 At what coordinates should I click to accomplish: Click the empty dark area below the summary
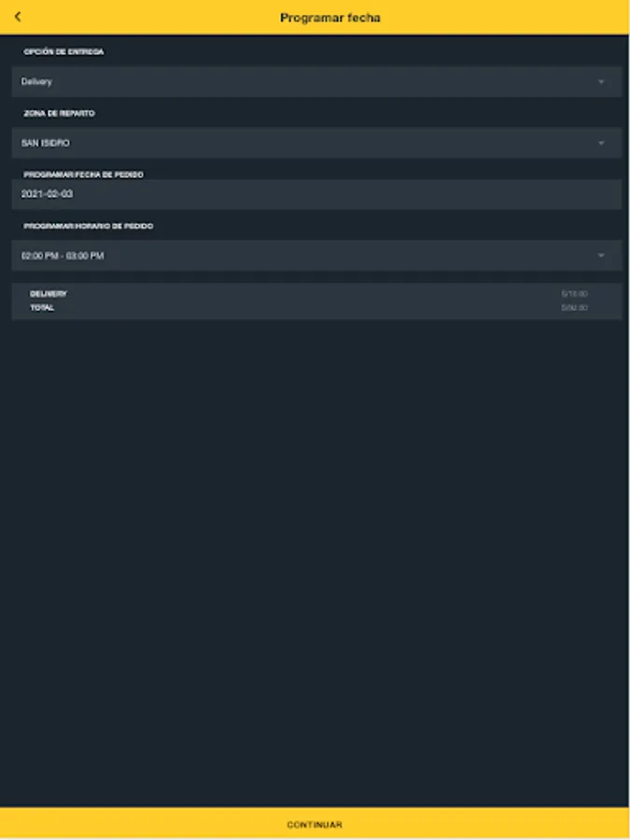pyautogui.click(x=315, y=560)
